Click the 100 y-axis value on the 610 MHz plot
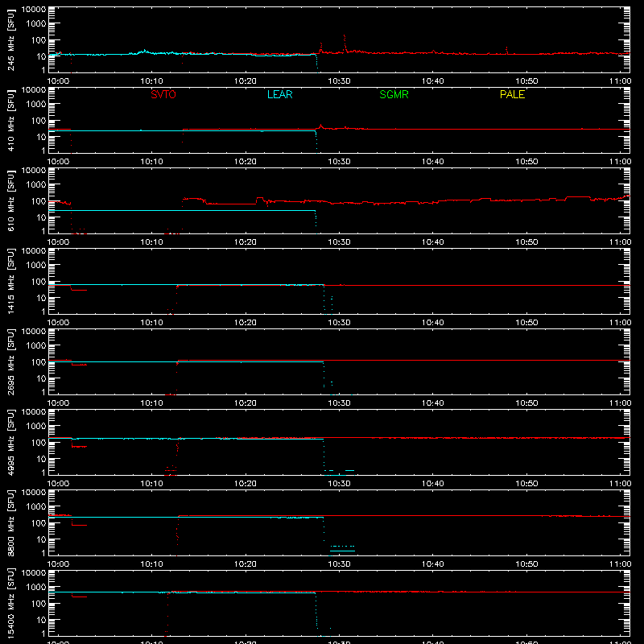The image size is (644, 644). point(39,201)
